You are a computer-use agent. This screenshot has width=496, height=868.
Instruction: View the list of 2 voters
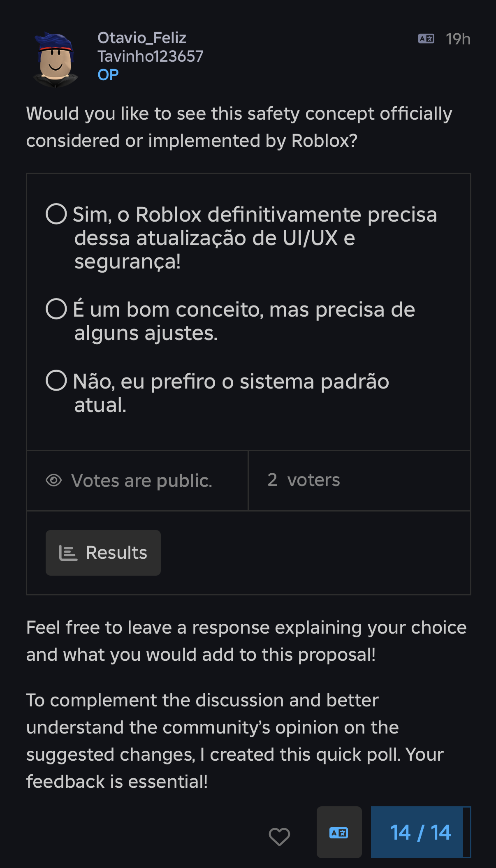point(304,480)
